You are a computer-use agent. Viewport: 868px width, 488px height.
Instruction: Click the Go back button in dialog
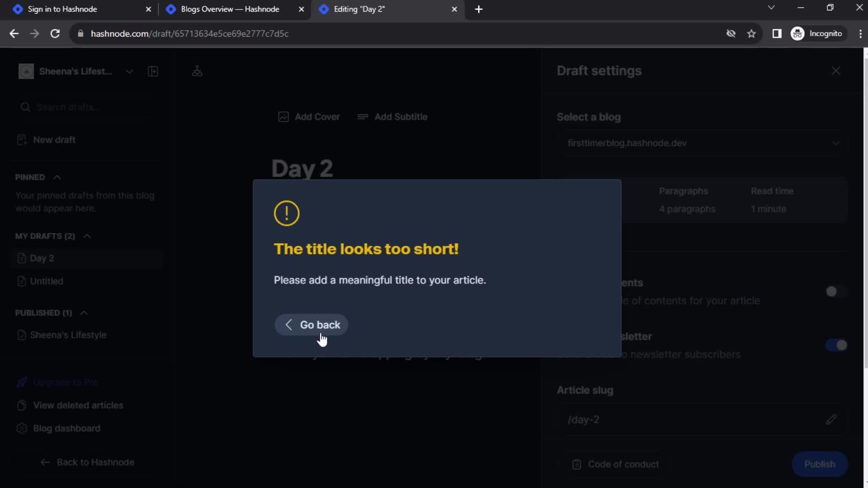pos(312,325)
